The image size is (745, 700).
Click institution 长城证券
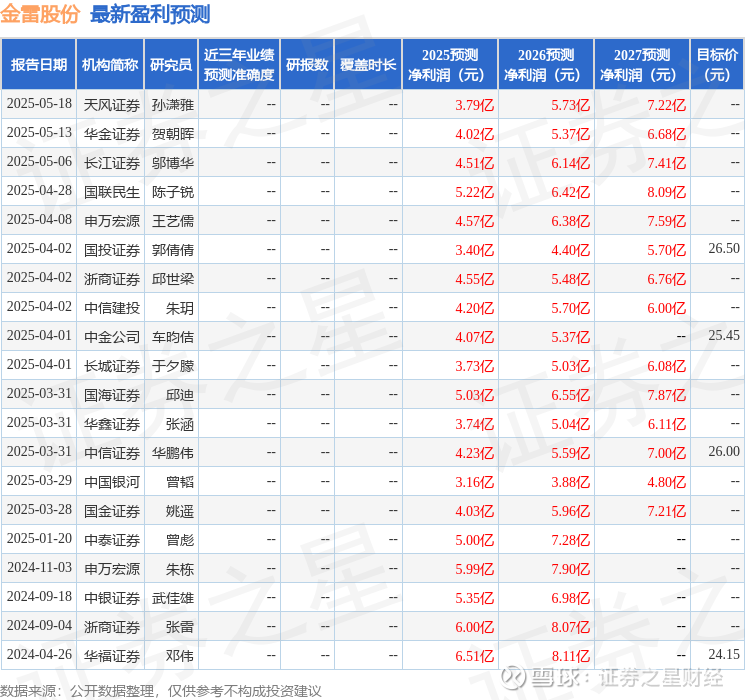tap(112, 365)
